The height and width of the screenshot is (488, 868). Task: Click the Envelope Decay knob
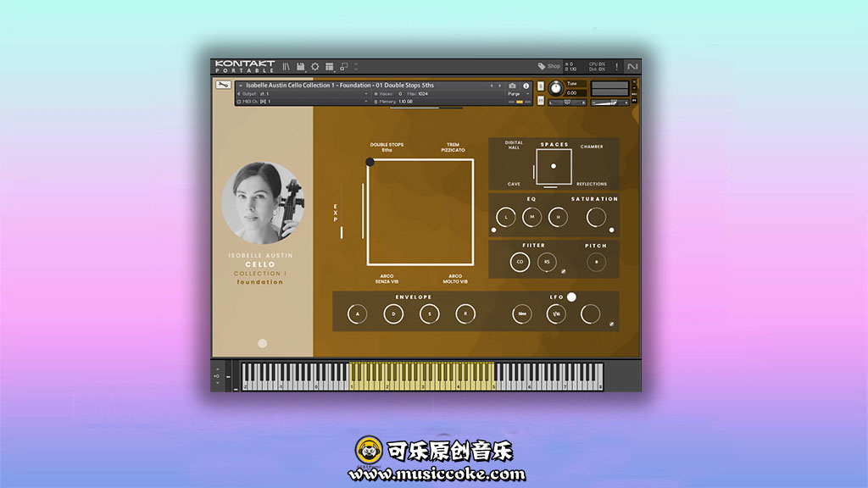pyautogui.click(x=393, y=314)
